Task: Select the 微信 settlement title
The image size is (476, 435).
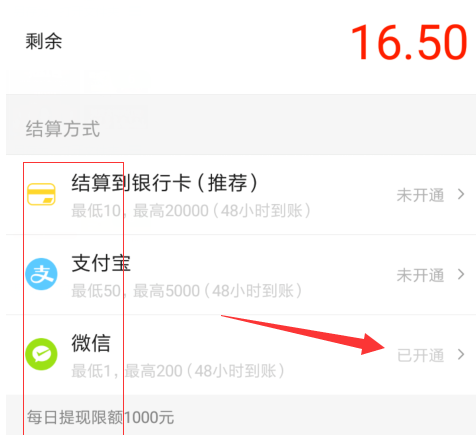Action: coord(91,343)
